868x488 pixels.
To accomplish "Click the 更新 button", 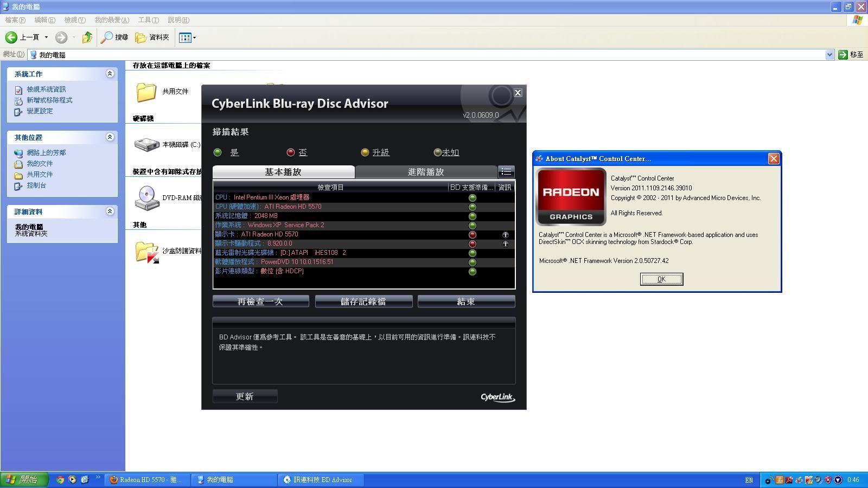I will click(245, 396).
